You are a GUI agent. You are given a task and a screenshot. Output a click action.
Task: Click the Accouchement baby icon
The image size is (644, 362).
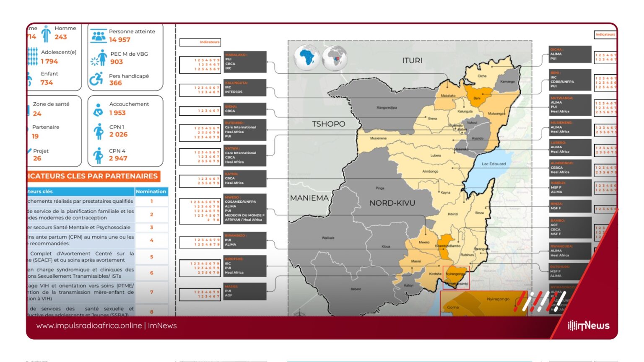(x=98, y=110)
